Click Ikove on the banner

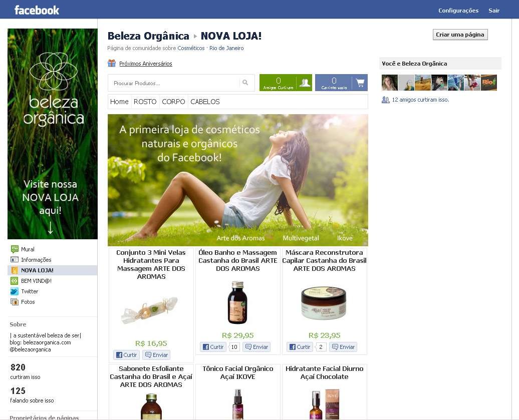345,238
